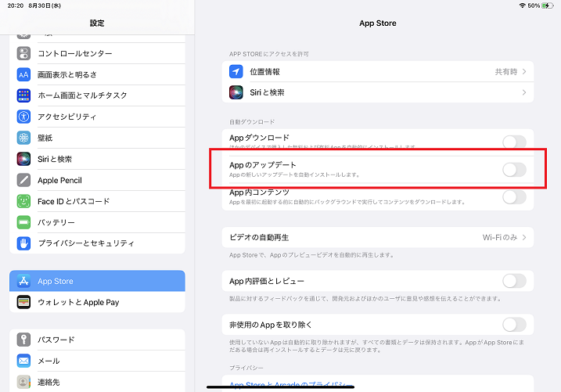Enable the App のアップデート switch
561x392 pixels.
(514, 170)
